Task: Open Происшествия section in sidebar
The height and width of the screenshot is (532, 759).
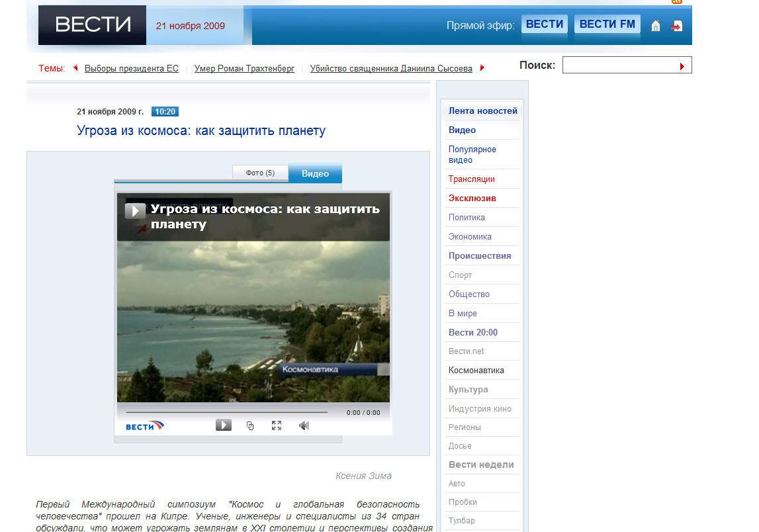Action: pyautogui.click(x=480, y=255)
